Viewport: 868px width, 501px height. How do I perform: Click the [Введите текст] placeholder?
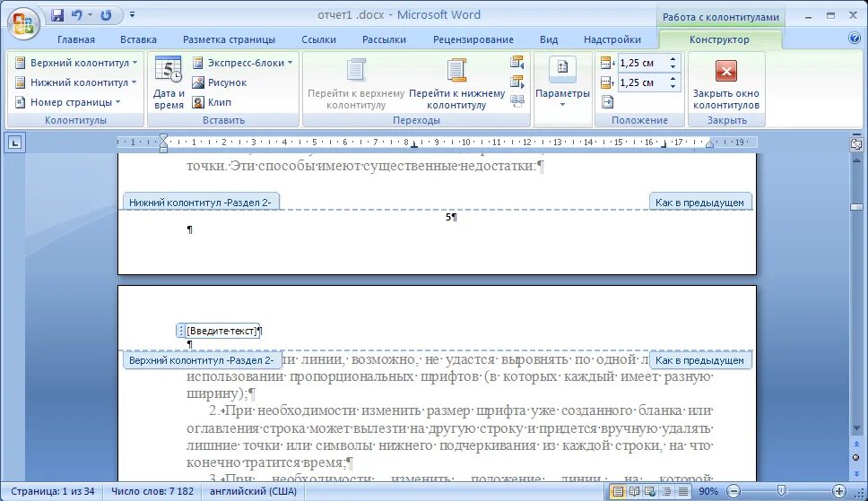coord(222,331)
